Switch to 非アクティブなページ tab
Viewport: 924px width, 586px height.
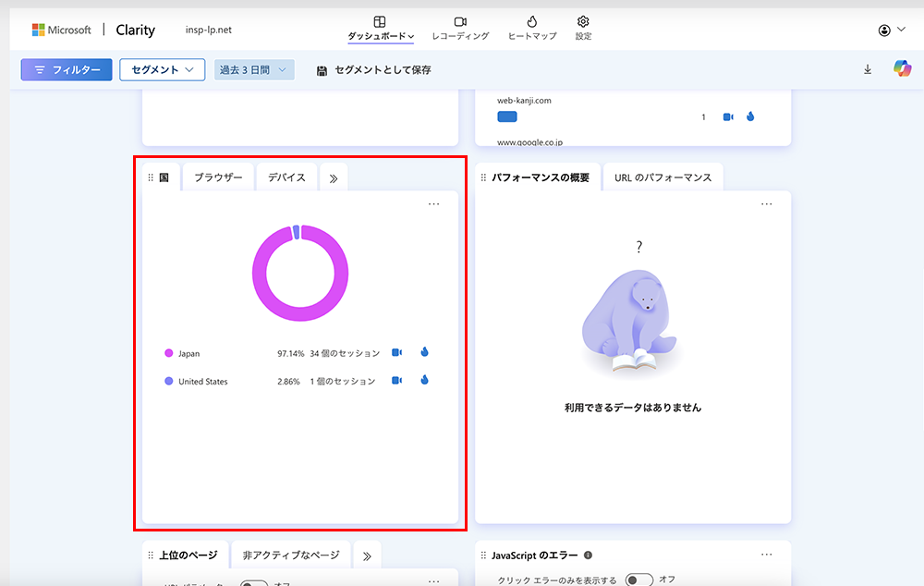291,555
